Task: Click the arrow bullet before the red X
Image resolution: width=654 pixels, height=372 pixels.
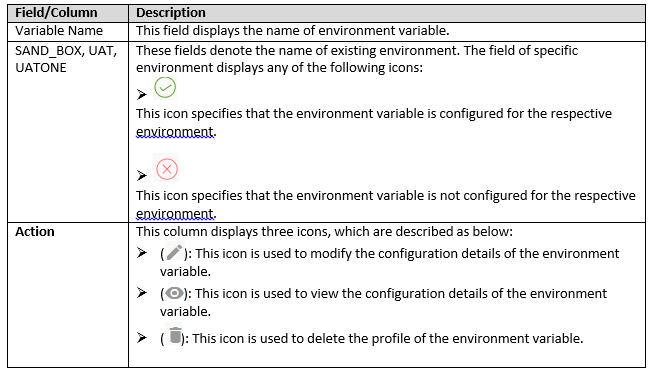Action: [142, 176]
